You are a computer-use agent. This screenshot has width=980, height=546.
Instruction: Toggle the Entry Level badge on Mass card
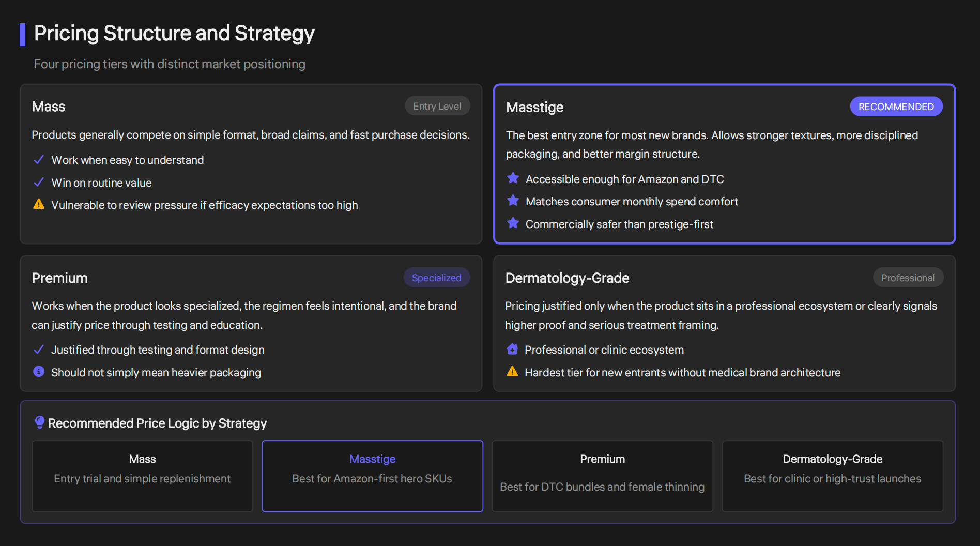coord(437,105)
